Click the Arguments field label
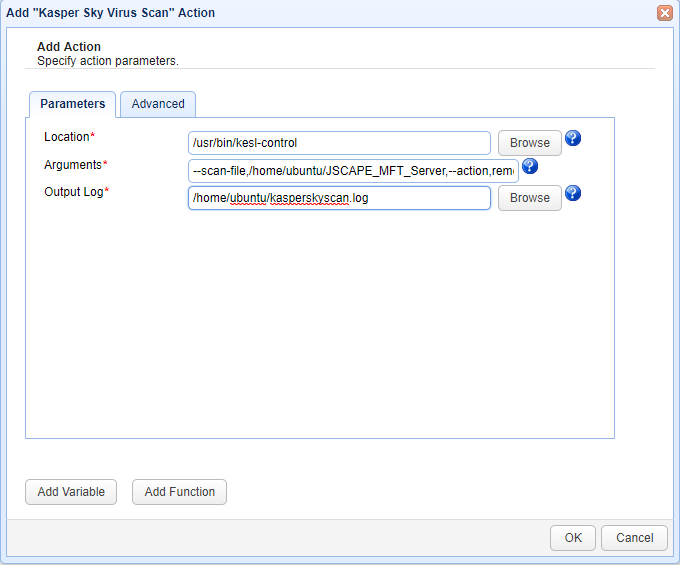This screenshot has height=570, width=686. coord(73,164)
